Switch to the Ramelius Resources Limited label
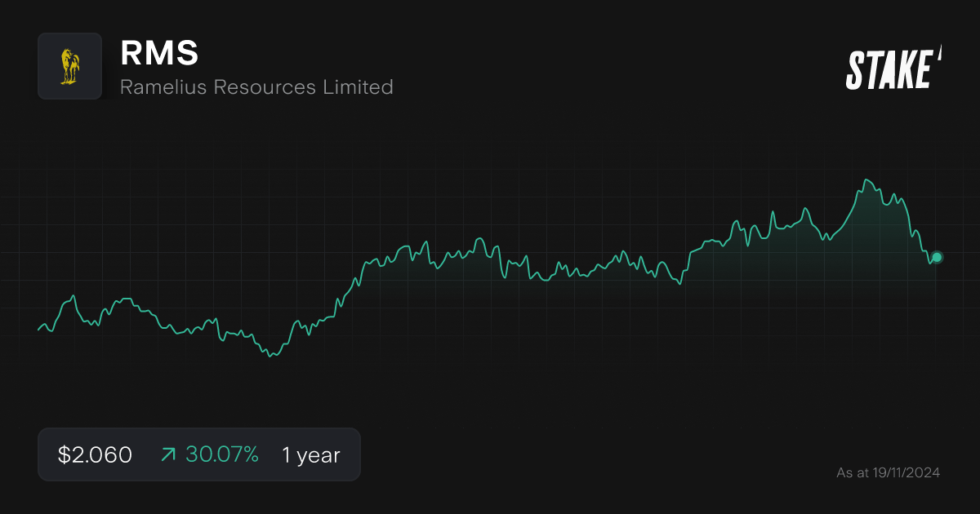The image size is (980, 514). point(256,86)
